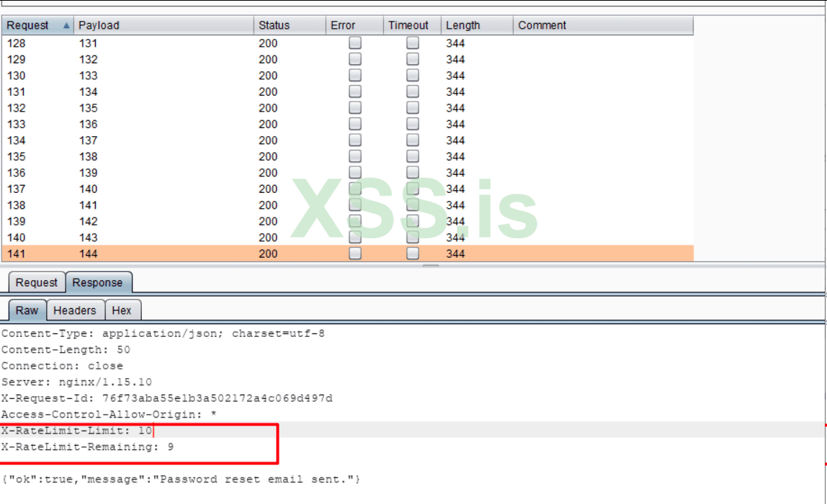Click the X-RateLimit-Remaining: 9 line
This screenshot has width=827, height=504.
87,447
